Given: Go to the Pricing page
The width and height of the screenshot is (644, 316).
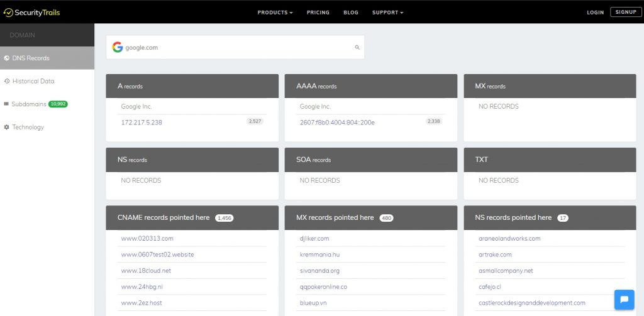Looking at the screenshot, I should [x=318, y=13].
